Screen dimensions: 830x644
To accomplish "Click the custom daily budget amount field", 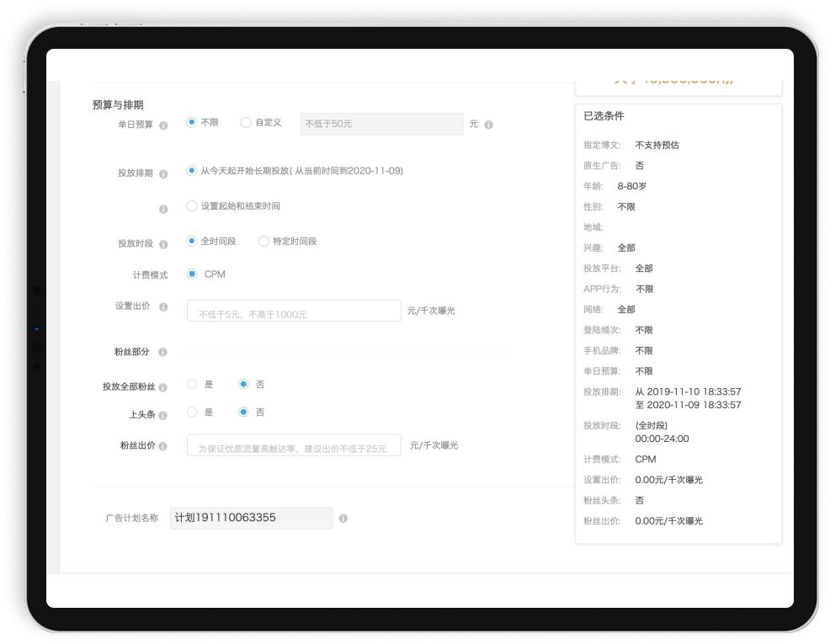I will click(x=381, y=124).
